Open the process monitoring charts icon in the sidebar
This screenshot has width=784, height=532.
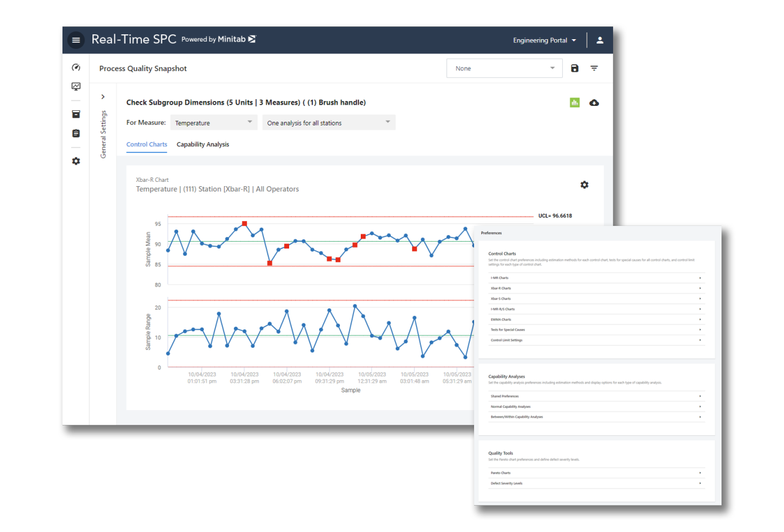pyautogui.click(x=75, y=87)
